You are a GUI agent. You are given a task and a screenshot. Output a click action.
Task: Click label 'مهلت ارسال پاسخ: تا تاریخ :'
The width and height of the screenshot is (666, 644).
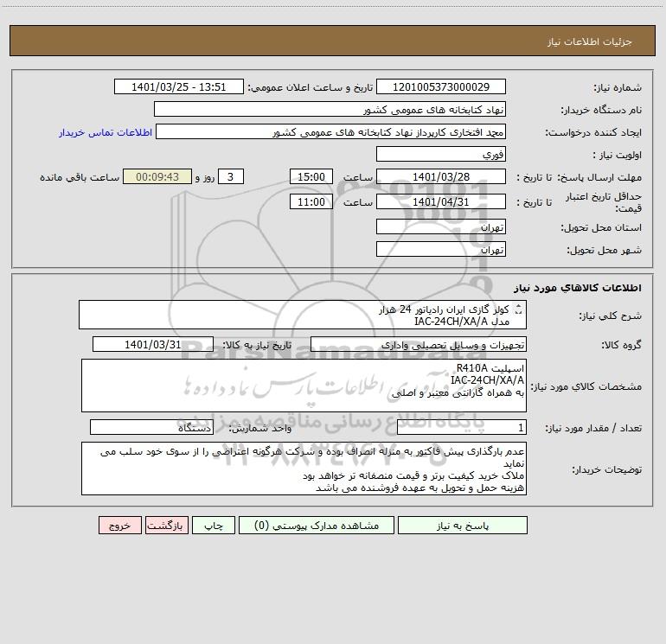tap(580, 177)
